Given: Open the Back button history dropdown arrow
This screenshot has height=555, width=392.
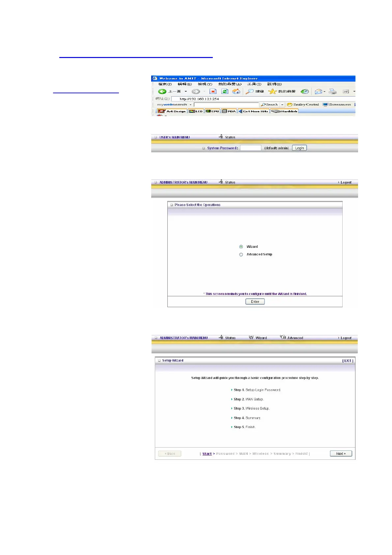Looking at the screenshot, I should tap(186, 91).
